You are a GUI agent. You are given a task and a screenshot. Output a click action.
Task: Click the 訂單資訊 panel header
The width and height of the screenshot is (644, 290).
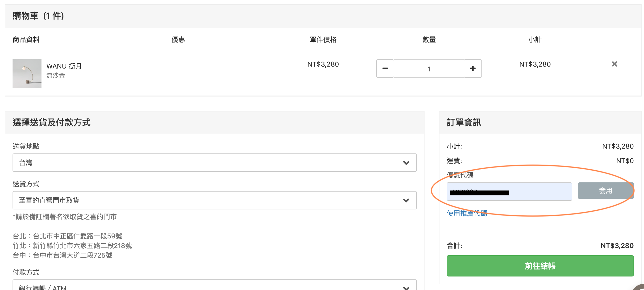pyautogui.click(x=464, y=123)
